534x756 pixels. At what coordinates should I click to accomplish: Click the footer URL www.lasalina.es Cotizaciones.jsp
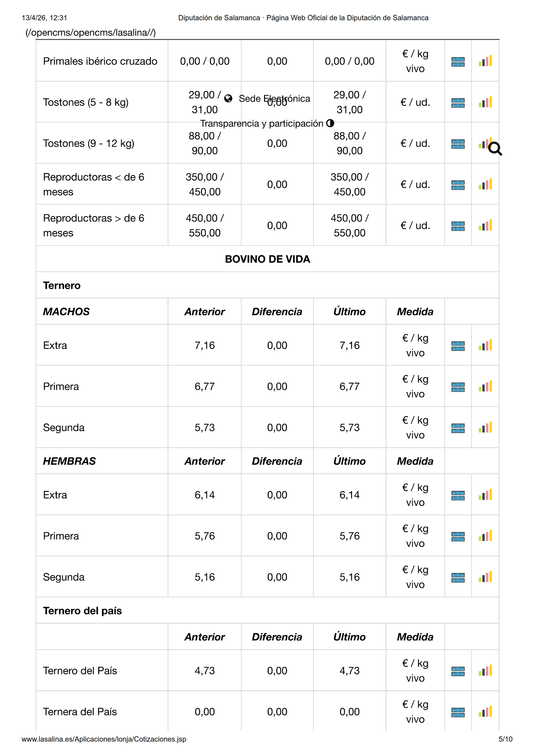click(104, 739)
